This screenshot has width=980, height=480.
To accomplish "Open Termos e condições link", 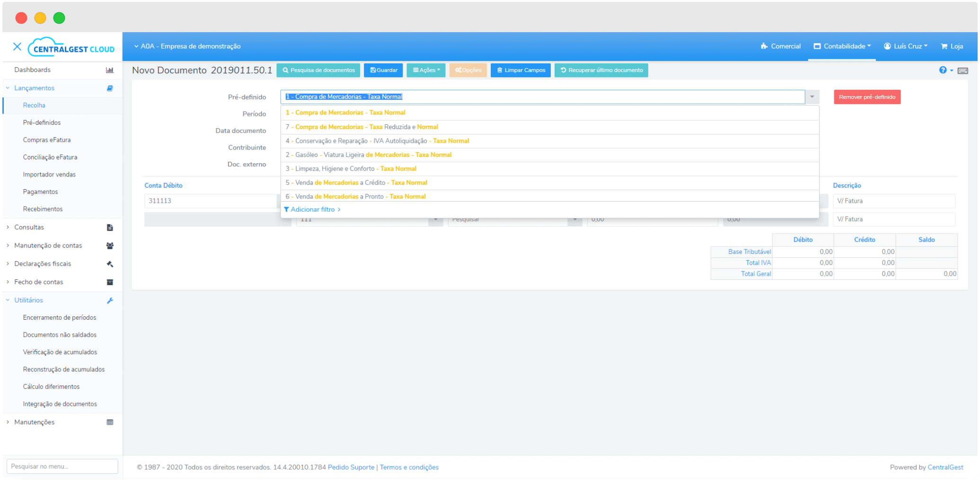I will pyautogui.click(x=409, y=468).
